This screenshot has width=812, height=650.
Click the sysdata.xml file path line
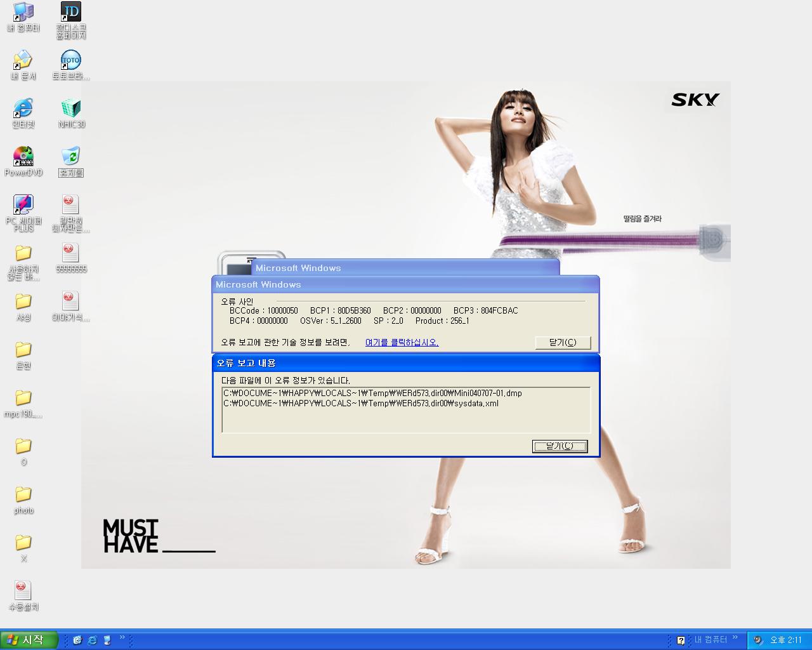tap(361, 404)
